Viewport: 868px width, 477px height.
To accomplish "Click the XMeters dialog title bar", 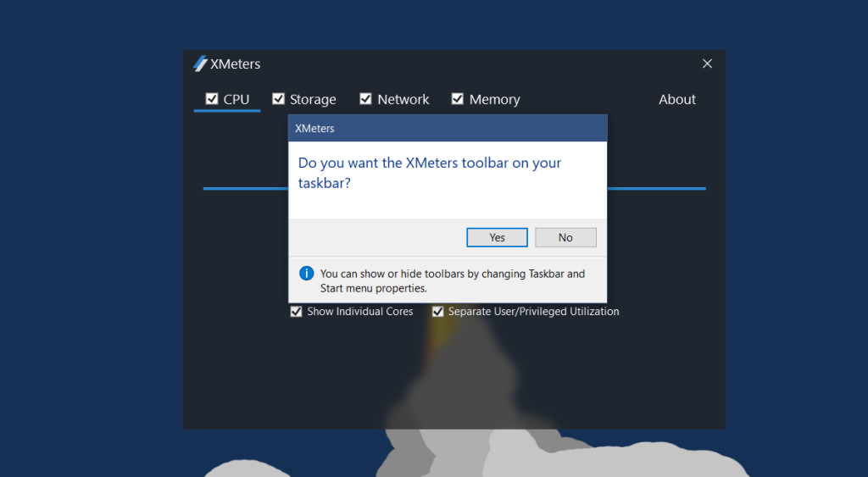I will 448,129.
